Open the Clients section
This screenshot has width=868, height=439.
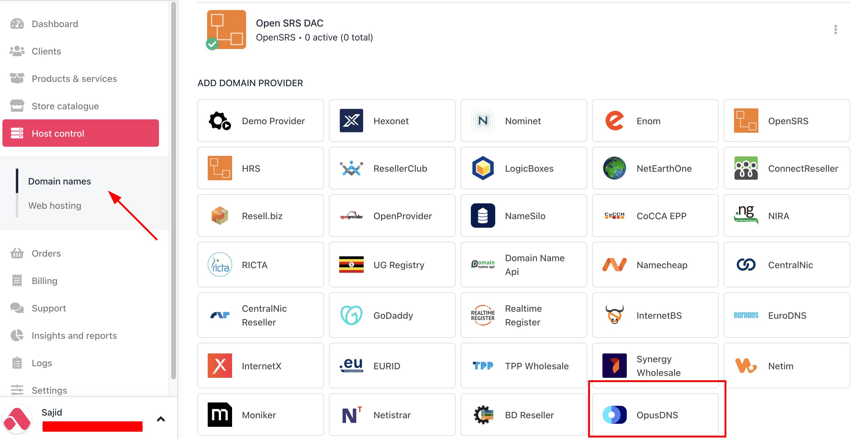click(80, 51)
